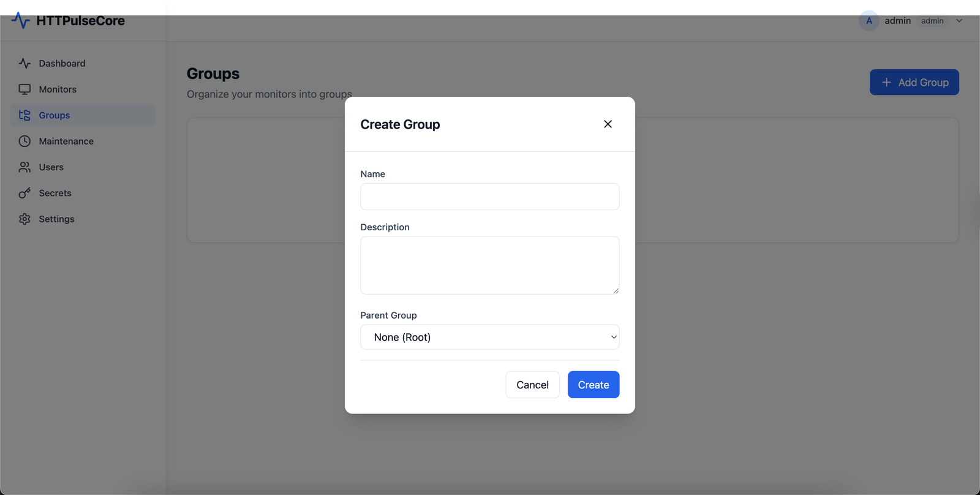
Task: Click inside the Description text area
Action: click(489, 265)
